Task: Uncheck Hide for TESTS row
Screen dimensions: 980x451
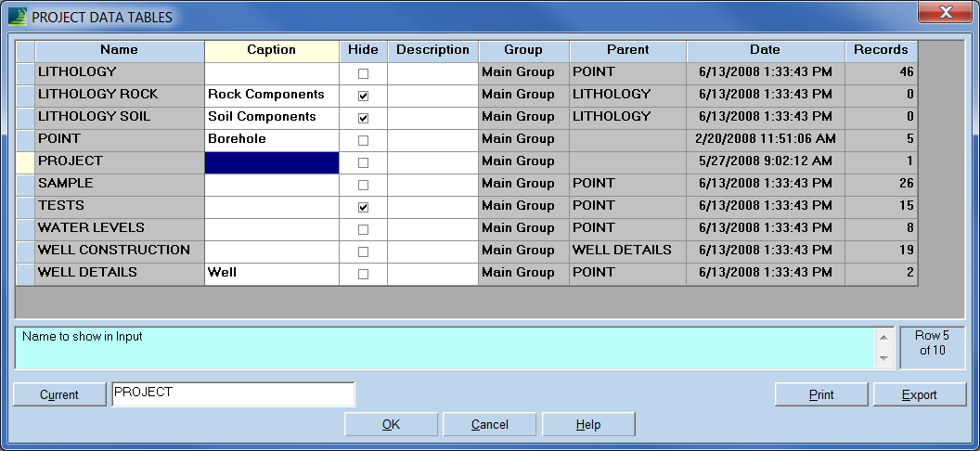Action: (363, 207)
